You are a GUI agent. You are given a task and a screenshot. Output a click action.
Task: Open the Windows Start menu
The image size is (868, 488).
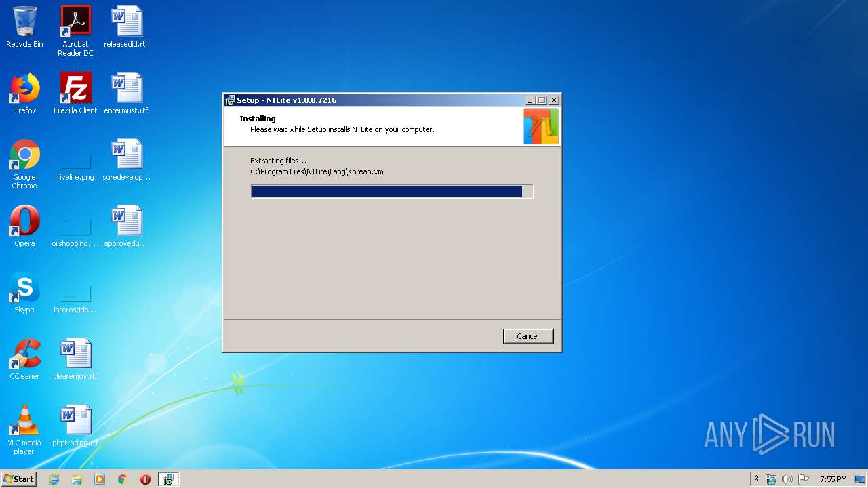pos(18,479)
